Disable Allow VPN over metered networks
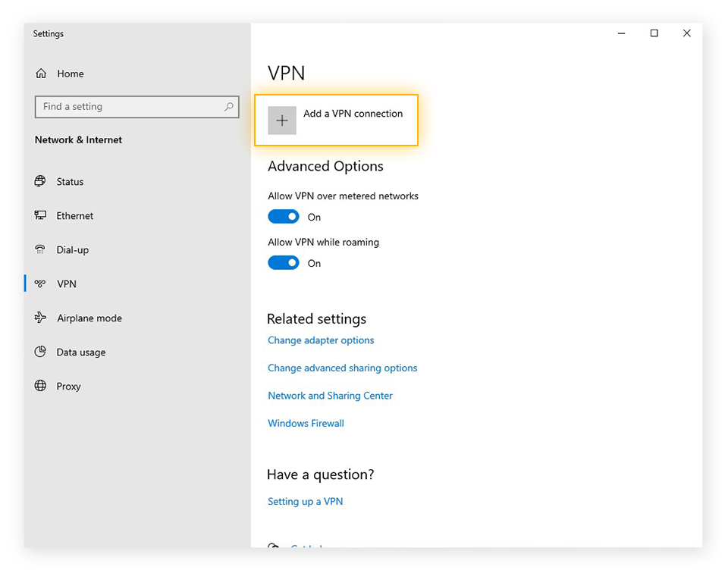Viewport: 728px width, 570px height. (x=284, y=216)
